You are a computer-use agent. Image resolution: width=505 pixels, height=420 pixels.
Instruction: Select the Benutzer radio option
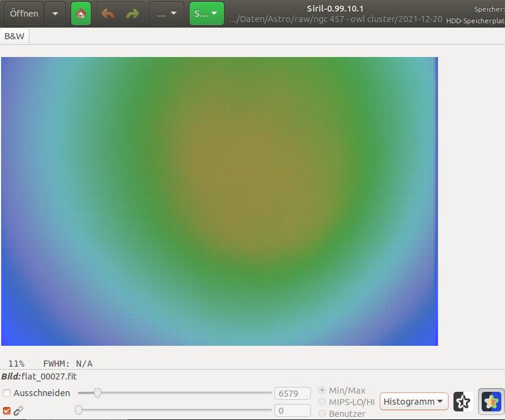coord(322,413)
